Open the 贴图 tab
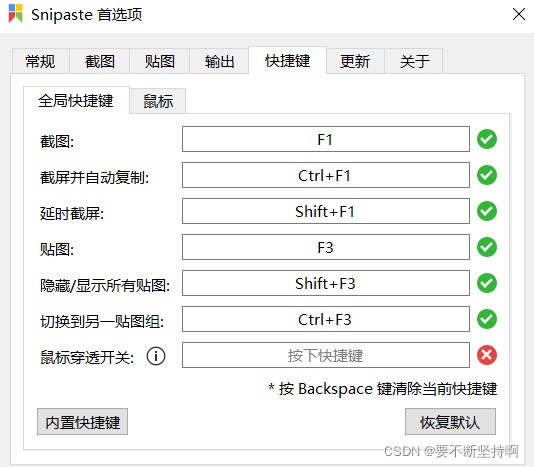Screen dimensions: 534x467 tap(159, 61)
